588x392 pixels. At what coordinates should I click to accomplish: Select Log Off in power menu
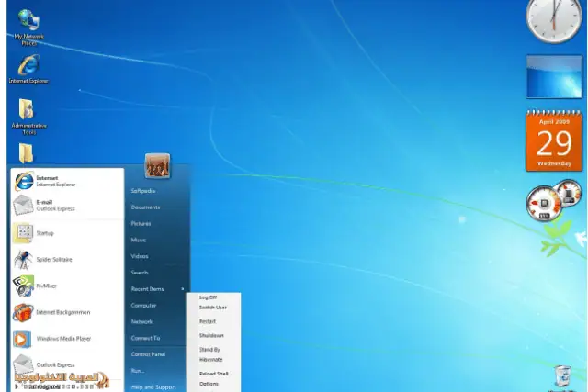tap(209, 297)
